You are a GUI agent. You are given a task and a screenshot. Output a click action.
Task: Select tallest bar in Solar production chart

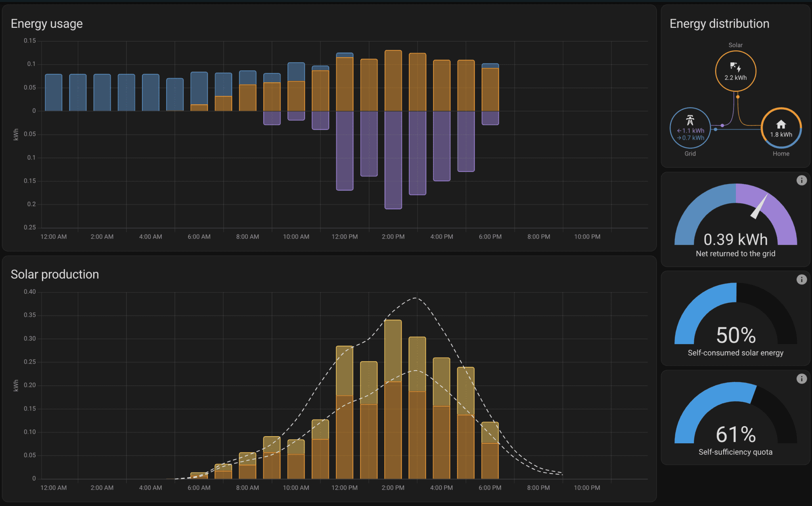tap(393, 399)
